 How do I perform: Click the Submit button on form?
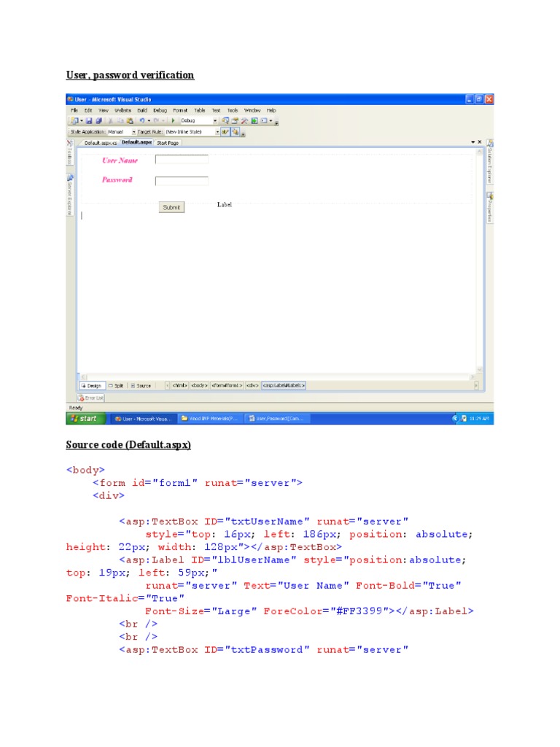pos(171,207)
